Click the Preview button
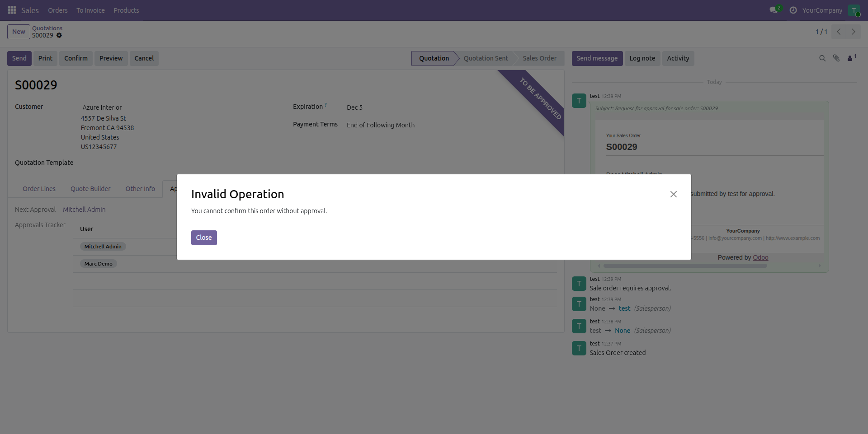This screenshot has width=868, height=434. click(x=111, y=58)
